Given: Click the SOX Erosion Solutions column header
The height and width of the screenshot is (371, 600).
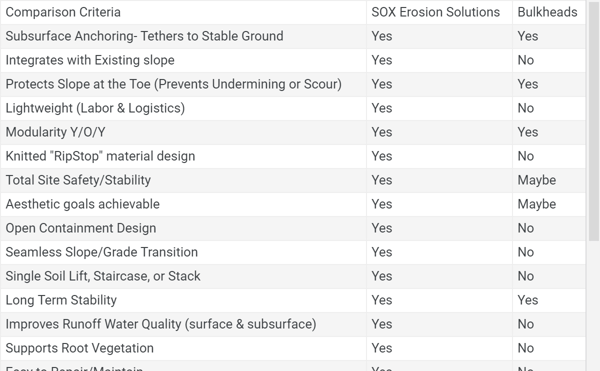Looking at the screenshot, I should [439, 12].
